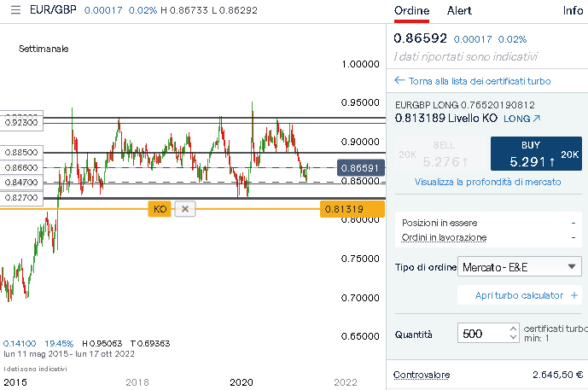Click Apri turbo calculator link

tap(518, 295)
